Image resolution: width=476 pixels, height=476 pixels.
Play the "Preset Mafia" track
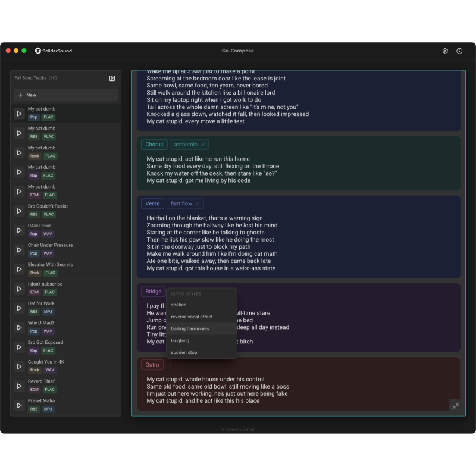click(x=18, y=405)
